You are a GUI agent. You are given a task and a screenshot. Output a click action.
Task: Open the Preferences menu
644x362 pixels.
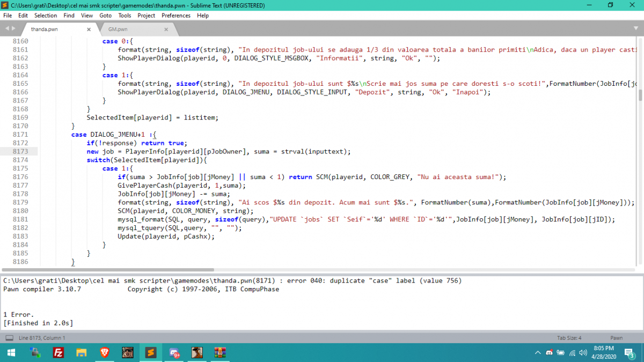176,16
